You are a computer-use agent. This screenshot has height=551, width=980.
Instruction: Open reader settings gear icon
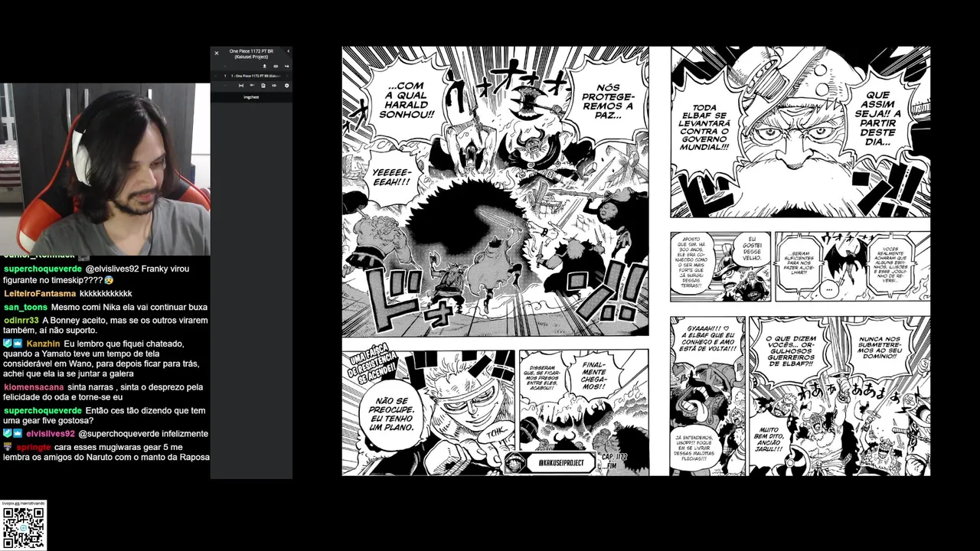(287, 86)
